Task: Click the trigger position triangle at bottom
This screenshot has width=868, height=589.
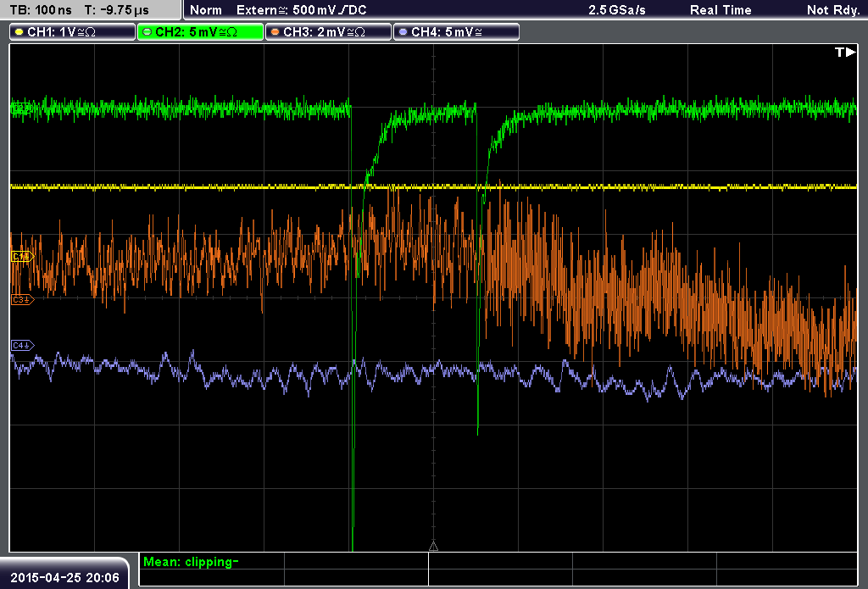Action: 433,547
